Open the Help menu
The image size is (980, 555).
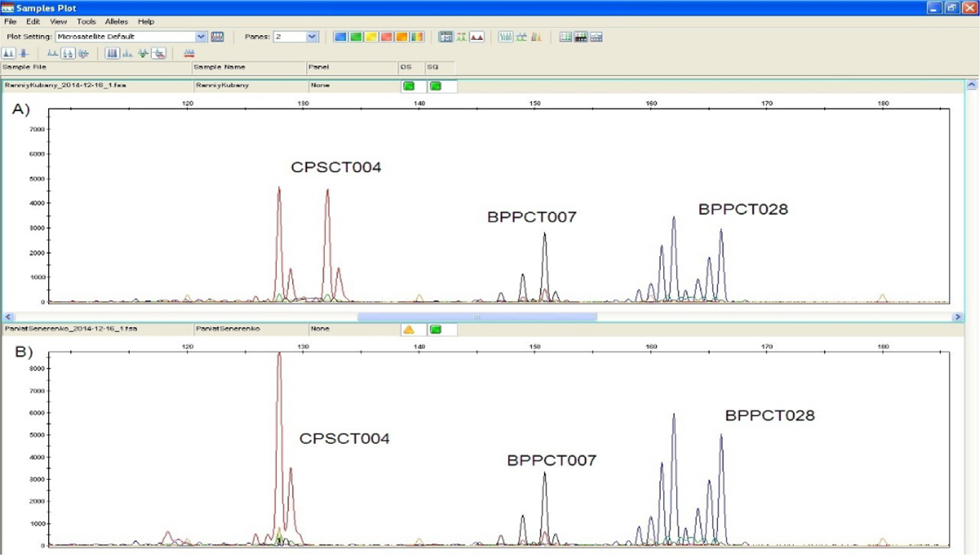(x=146, y=21)
